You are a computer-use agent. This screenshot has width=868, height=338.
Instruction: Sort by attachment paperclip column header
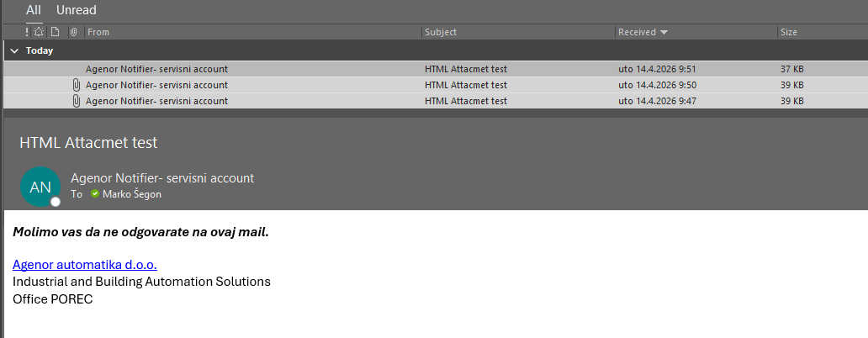pyautogui.click(x=73, y=32)
